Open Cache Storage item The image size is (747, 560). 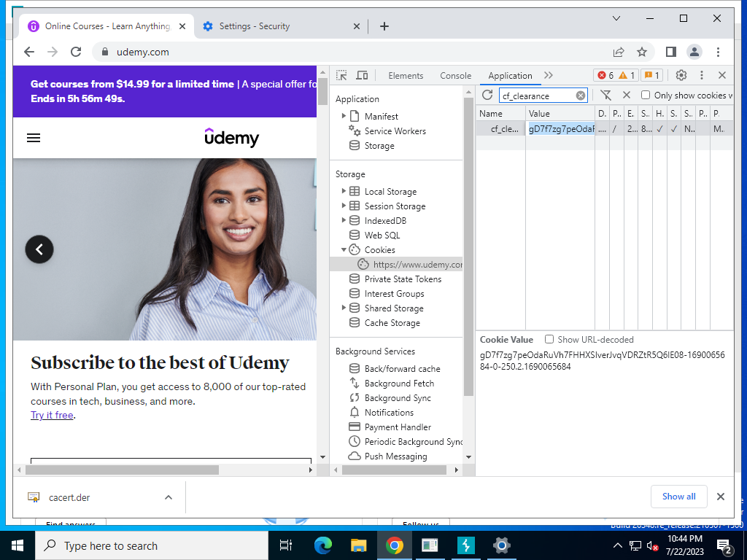(x=392, y=323)
